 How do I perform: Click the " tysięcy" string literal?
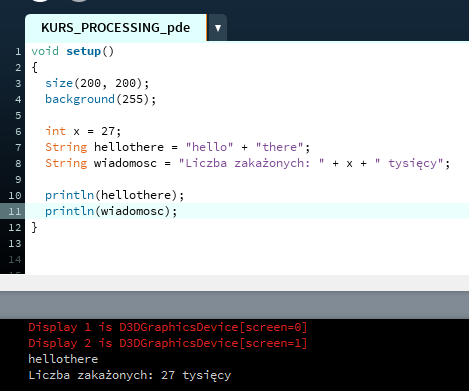(409, 163)
